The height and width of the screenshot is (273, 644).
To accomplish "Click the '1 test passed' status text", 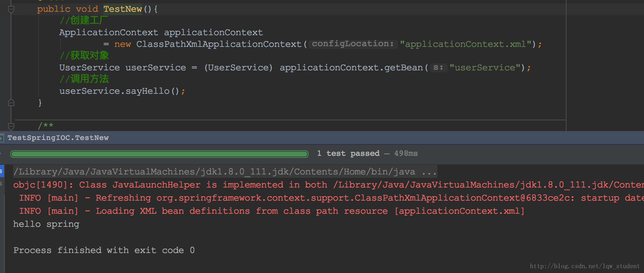I will tap(348, 153).
